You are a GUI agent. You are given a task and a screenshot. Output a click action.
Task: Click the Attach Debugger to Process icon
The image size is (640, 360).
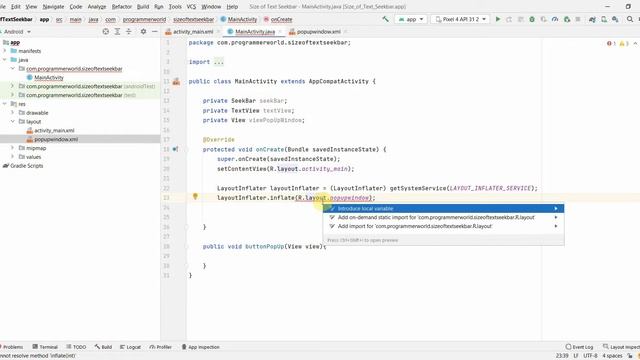pos(566,19)
